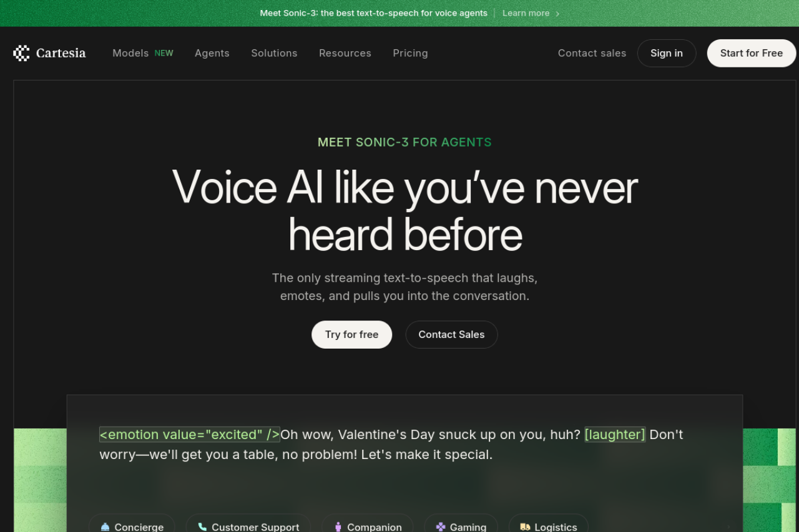
Task: Click the Contact Sales hero button
Action: pos(451,334)
